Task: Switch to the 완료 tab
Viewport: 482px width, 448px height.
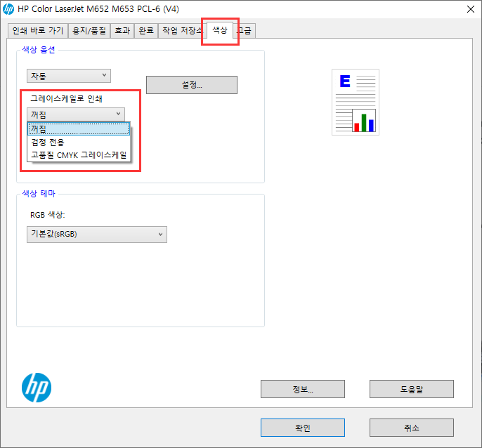Action: (146, 31)
